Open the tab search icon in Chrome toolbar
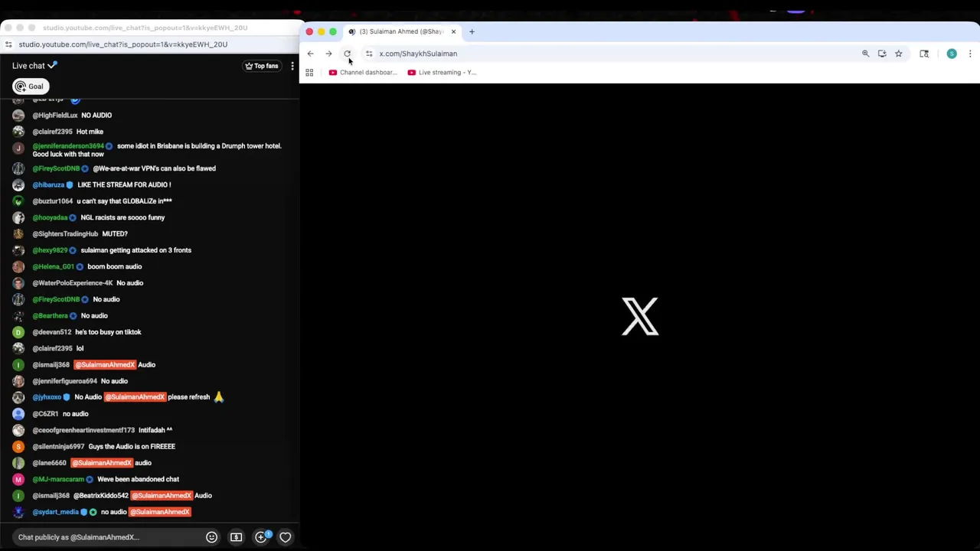 [924, 54]
